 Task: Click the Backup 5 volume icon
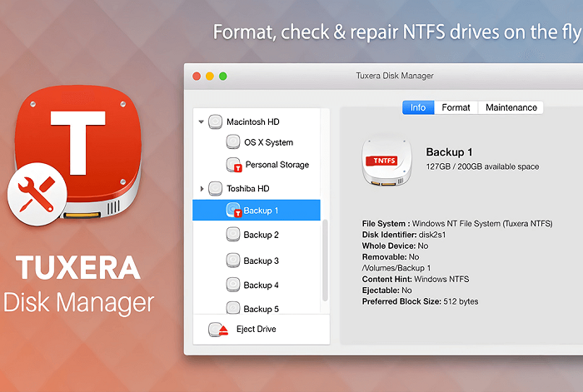pos(233,308)
